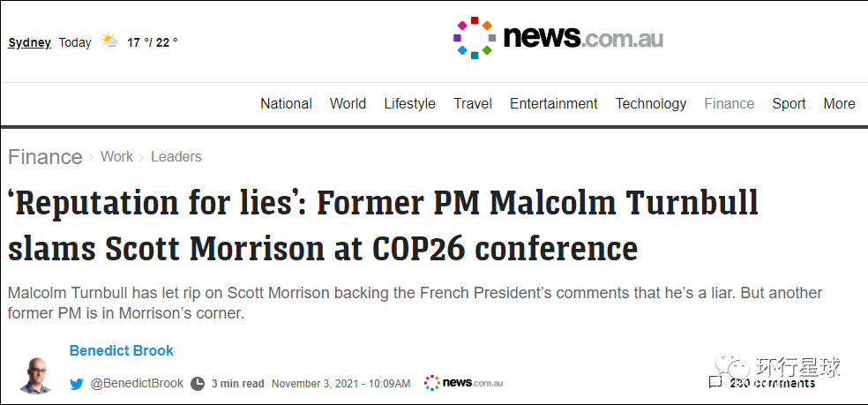Open the Technology section
The image size is (868, 405).
651,103
